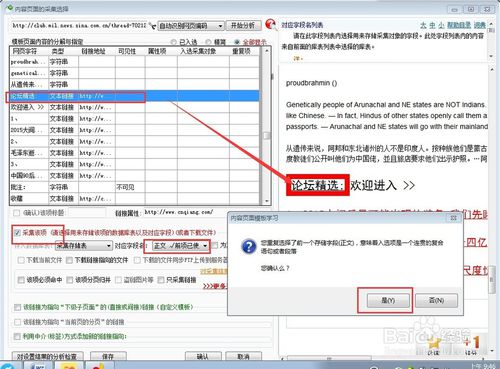This screenshot has height=369, width=500.
Task: Open the 对应字段名 正文 dropdown
Action: point(181,246)
